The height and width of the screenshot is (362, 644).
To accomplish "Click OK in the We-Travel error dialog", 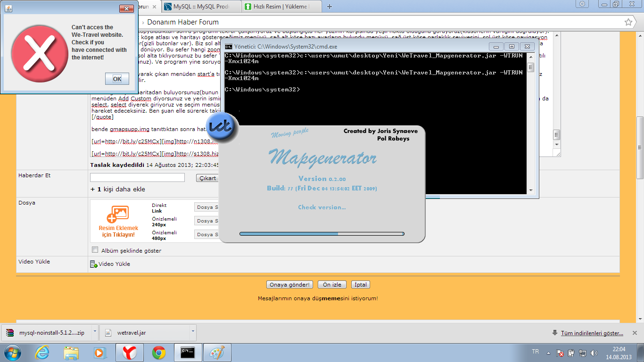I will click(117, 79).
